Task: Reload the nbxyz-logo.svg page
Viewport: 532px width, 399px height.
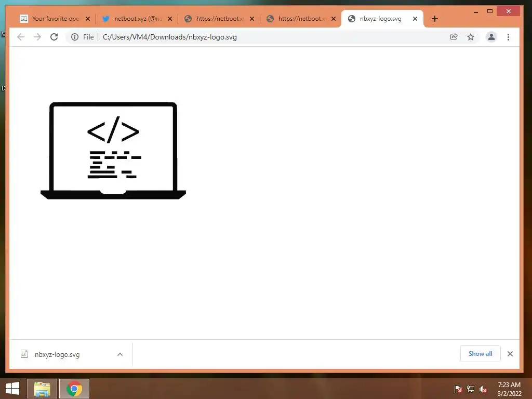Action: 54,37
